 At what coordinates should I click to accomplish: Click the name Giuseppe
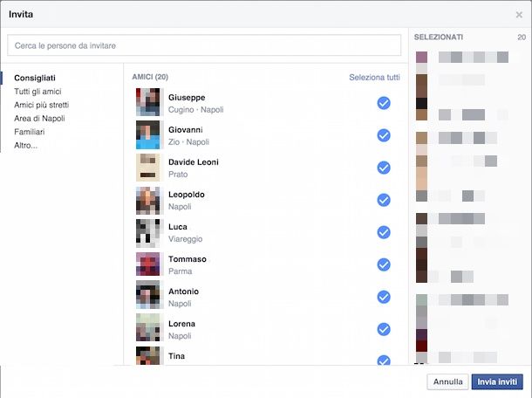[187, 98]
